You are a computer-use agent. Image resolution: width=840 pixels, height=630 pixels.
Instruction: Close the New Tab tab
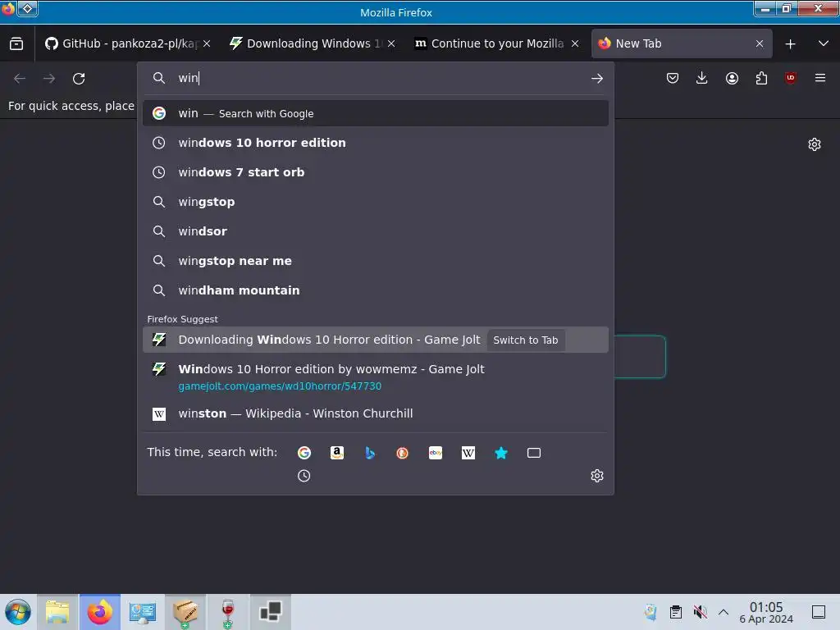[759, 43]
